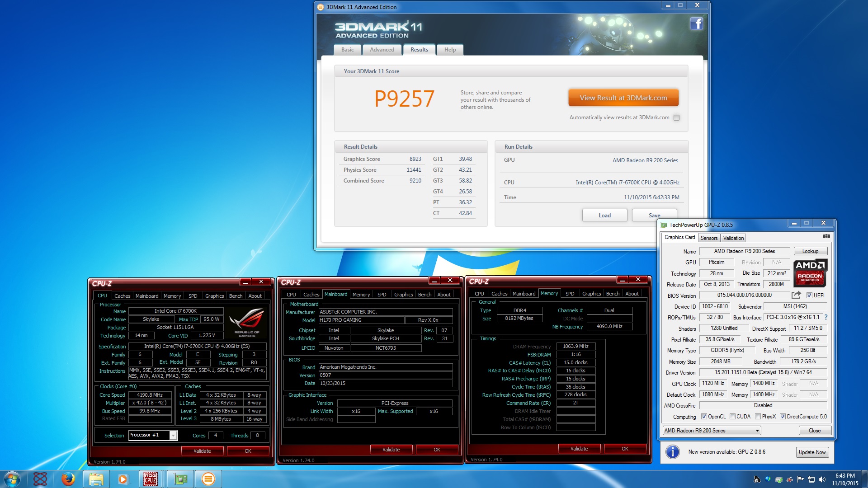Click the P9257 score text
Screen dimensions: 868x488
[x=404, y=99]
